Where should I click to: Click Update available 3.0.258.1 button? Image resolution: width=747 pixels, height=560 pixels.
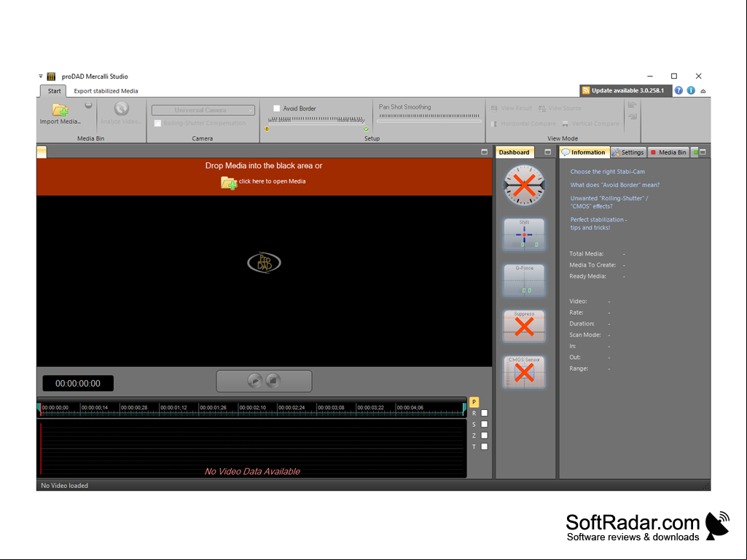click(625, 90)
